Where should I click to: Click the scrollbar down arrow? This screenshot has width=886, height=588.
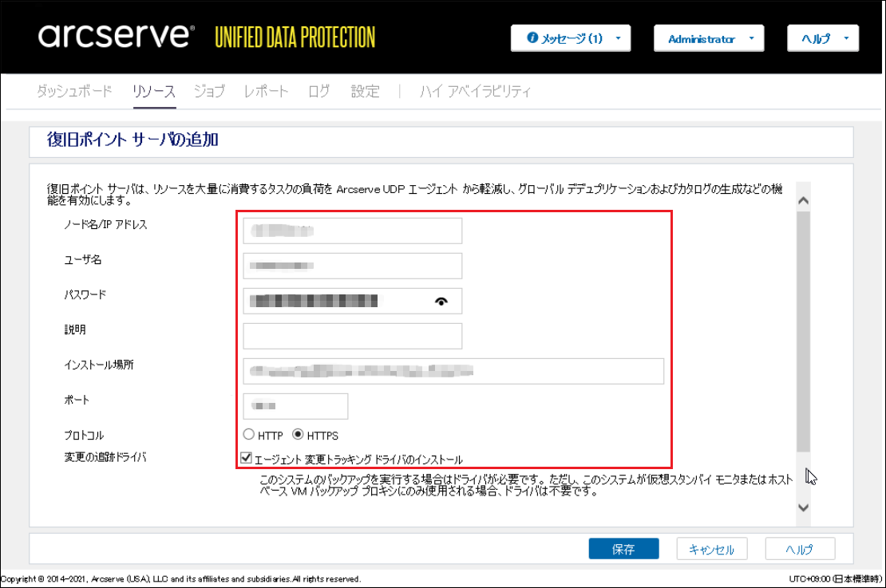coord(803,507)
